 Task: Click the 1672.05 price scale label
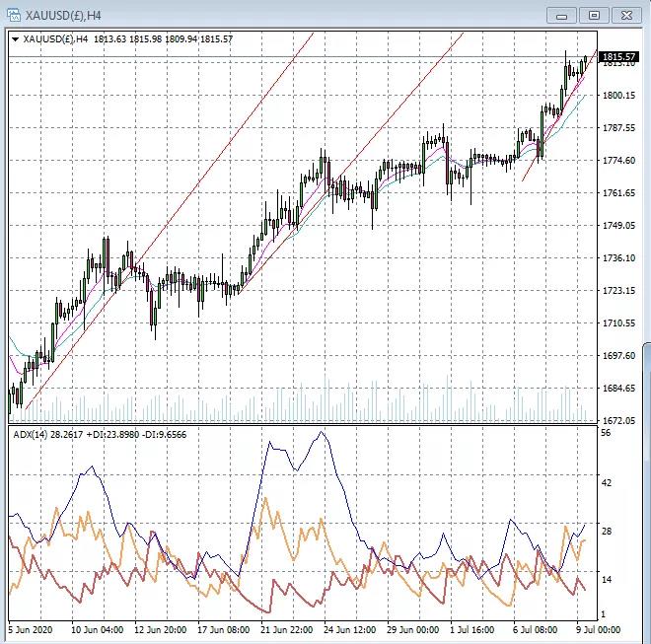[618, 420]
